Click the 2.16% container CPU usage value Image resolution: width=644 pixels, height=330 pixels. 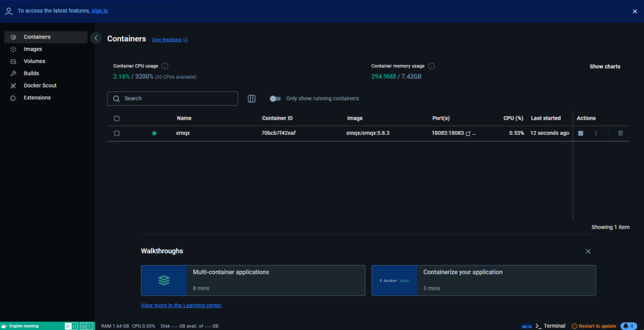pyautogui.click(x=121, y=77)
